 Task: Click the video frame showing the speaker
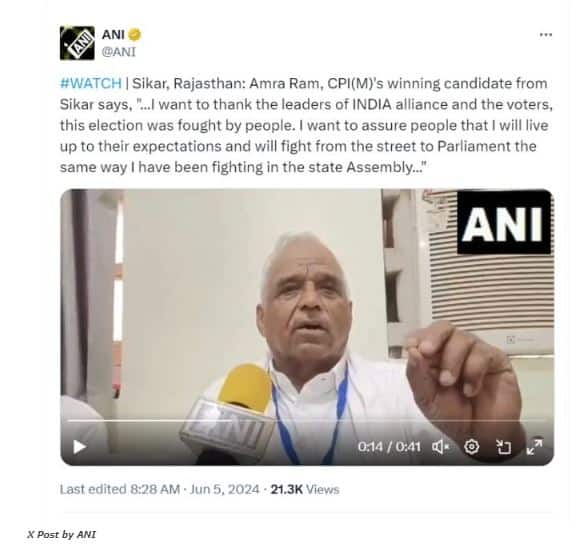pyautogui.click(x=307, y=327)
